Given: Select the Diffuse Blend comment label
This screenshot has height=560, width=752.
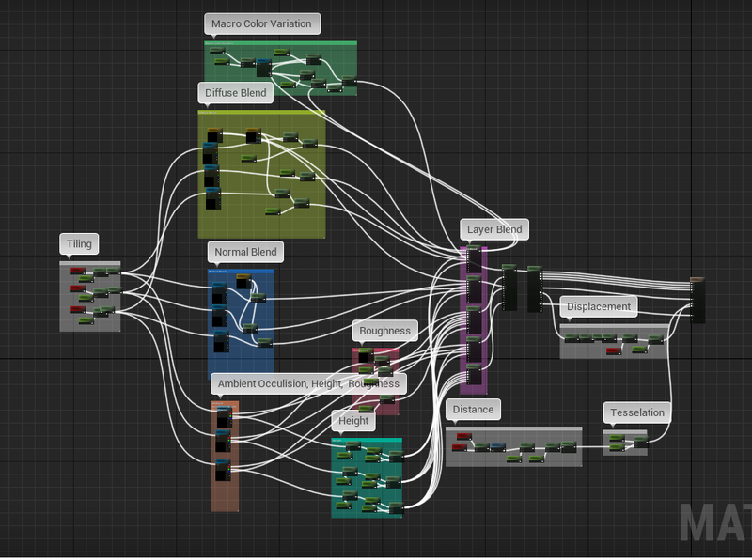Looking at the screenshot, I should 235,93.
